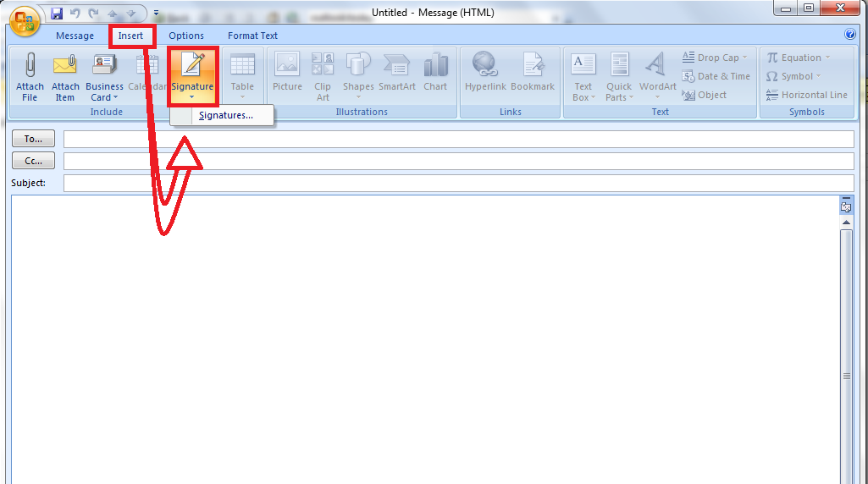Open the Quick Parts menu
Image resolution: width=868 pixels, height=484 pixels.
[619, 76]
